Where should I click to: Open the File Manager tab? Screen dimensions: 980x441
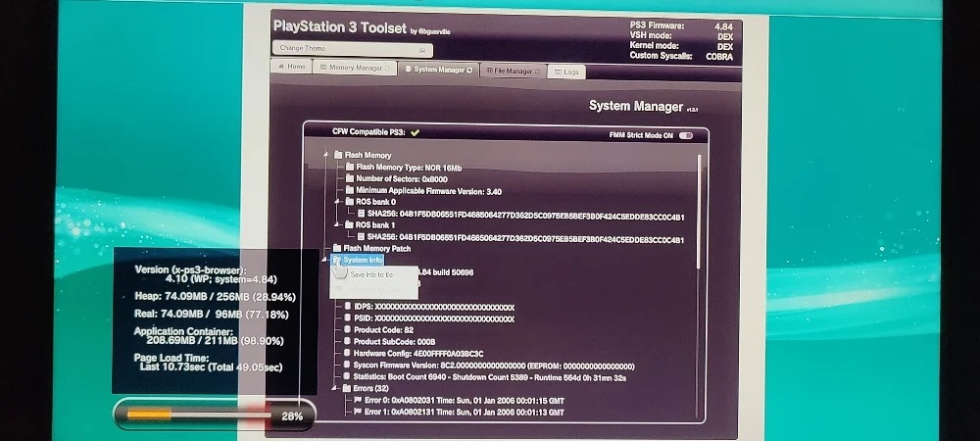(x=514, y=72)
